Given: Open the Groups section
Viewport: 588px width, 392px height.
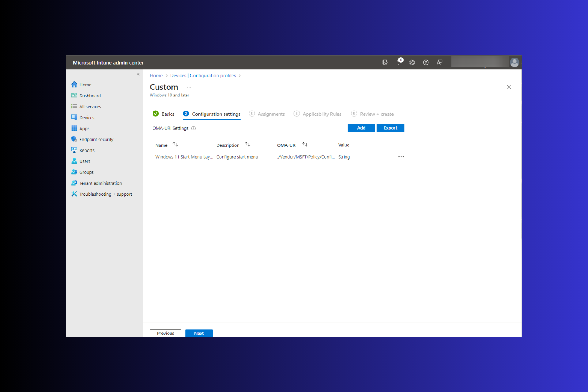Looking at the screenshot, I should (86, 172).
